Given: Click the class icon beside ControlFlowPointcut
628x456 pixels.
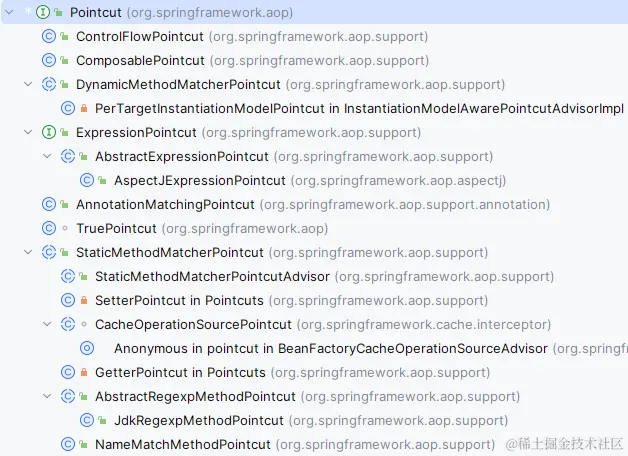Looking at the screenshot, I should [x=49, y=36].
